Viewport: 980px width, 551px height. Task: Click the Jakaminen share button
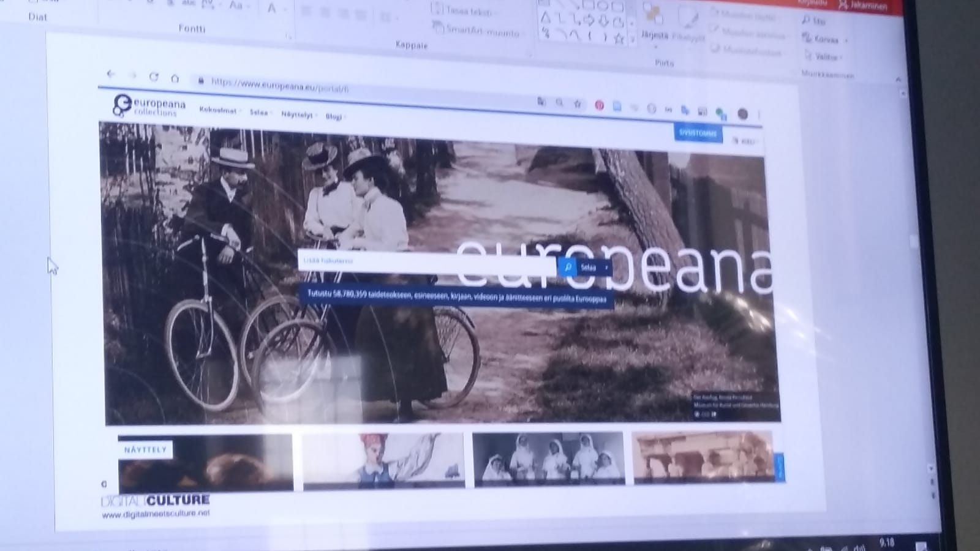863,6
